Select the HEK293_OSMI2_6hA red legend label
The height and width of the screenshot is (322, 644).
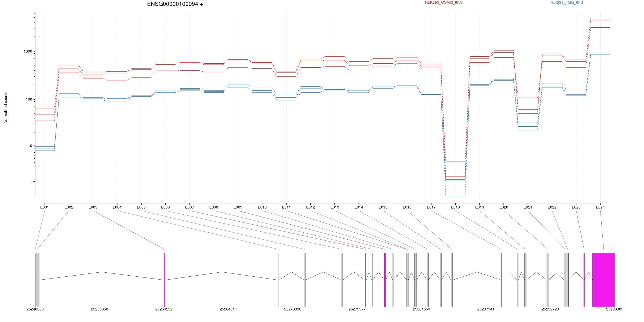point(443,2)
